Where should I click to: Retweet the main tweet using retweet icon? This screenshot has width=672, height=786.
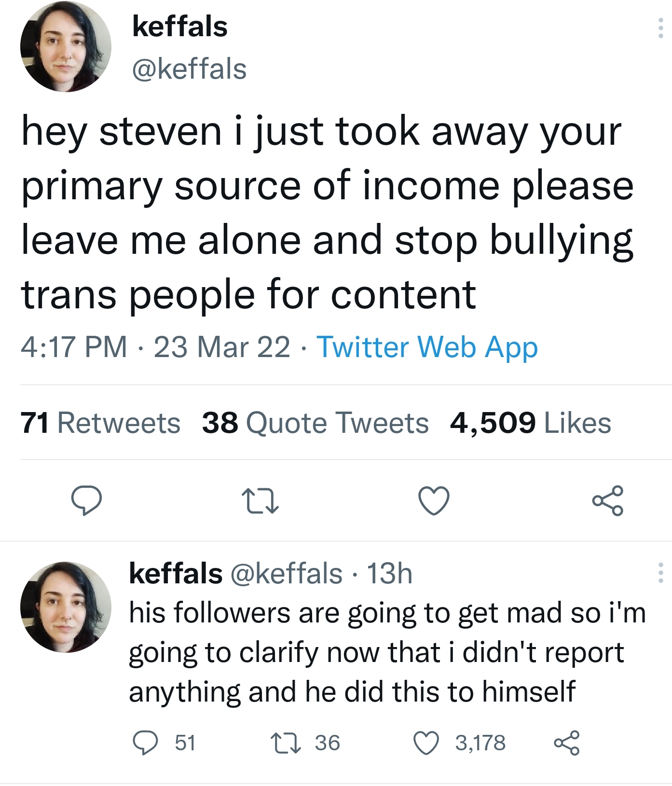pyautogui.click(x=260, y=501)
